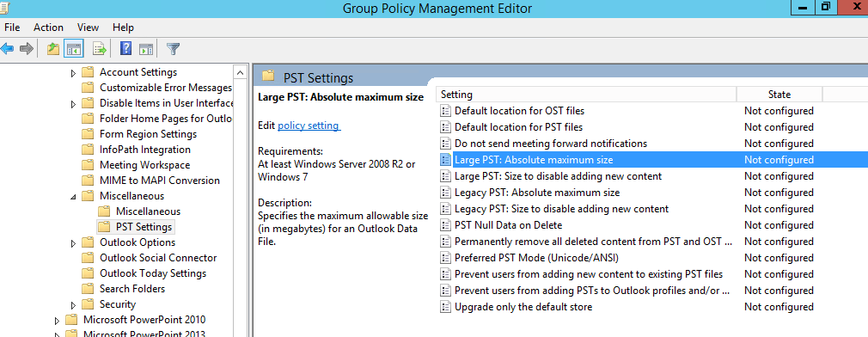Open the Help toolbar icon
Image resolution: width=868 pixels, height=337 pixels.
pos(125,49)
